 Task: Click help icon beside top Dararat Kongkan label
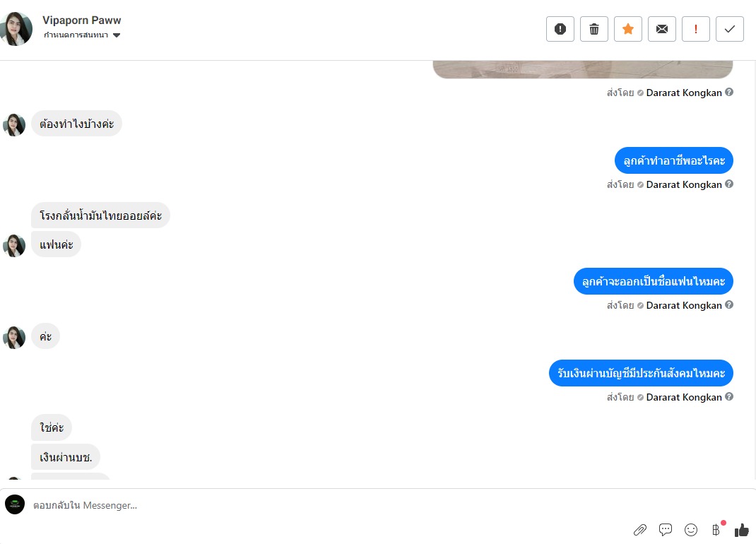[x=729, y=92]
